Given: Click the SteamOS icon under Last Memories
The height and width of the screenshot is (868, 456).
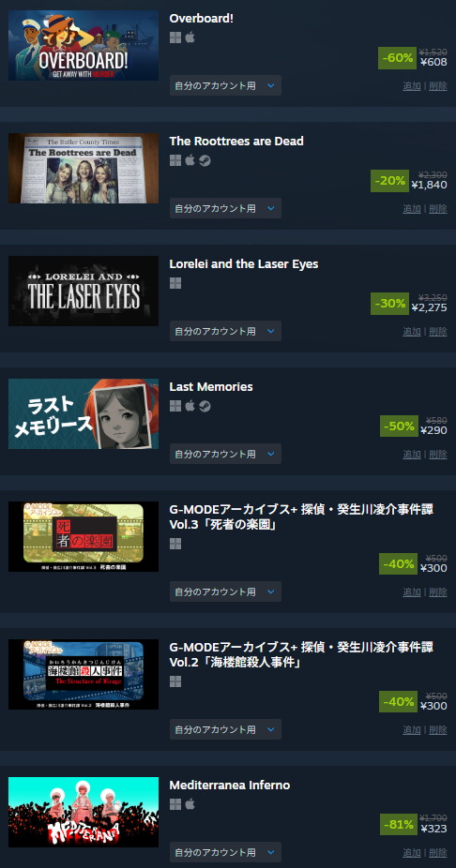Looking at the screenshot, I should coord(205,406).
